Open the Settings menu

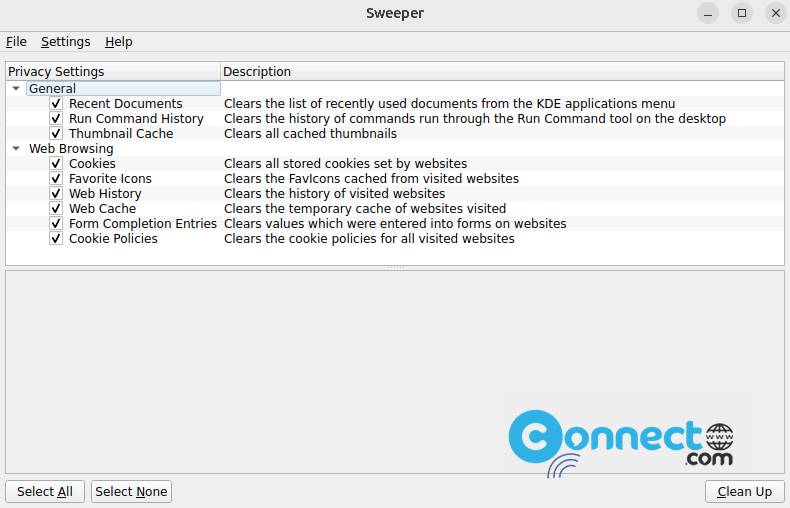point(65,42)
